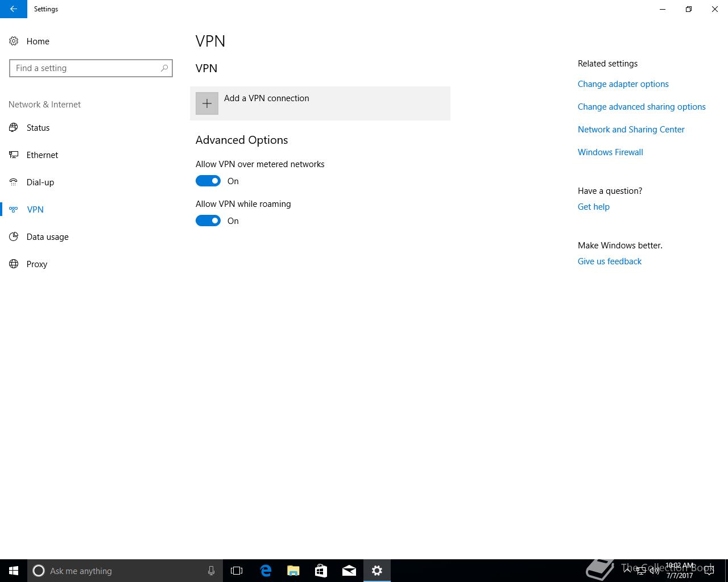Open Change adapter options link

(623, 84)
